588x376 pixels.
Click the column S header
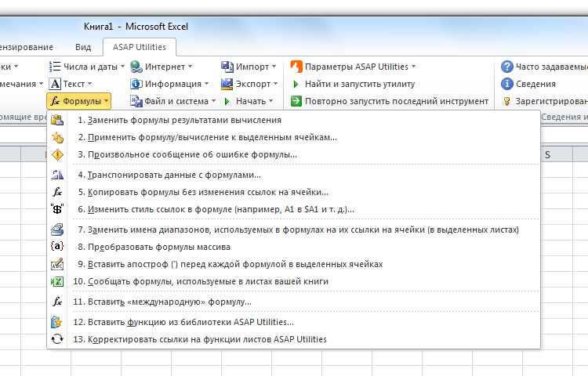pos(547,154)
